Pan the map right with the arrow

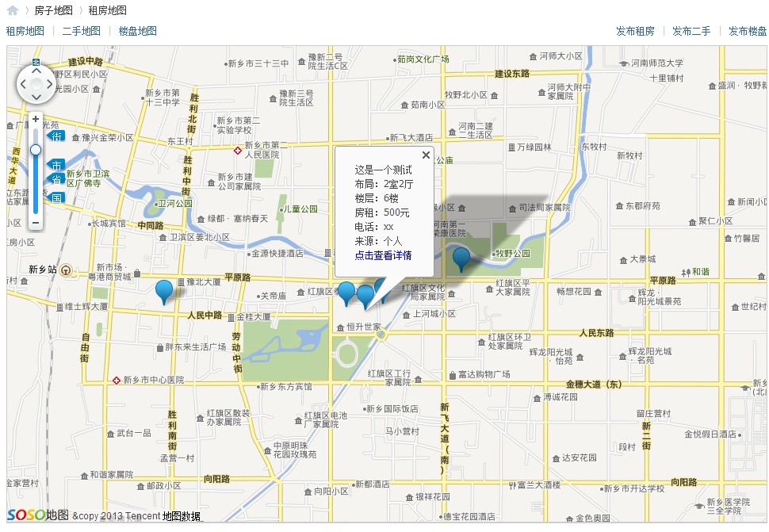click(49, 84)
